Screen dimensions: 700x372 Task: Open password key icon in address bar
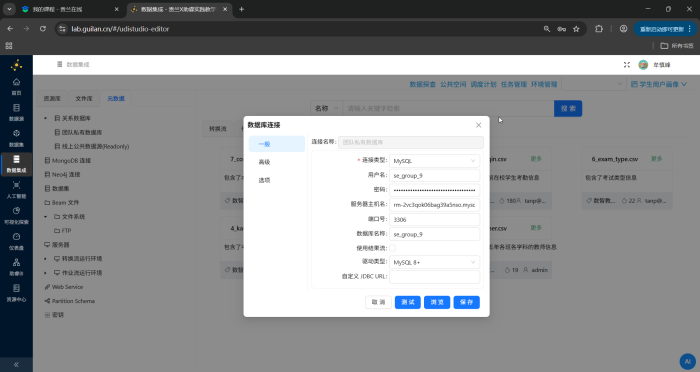pos(561,29)
